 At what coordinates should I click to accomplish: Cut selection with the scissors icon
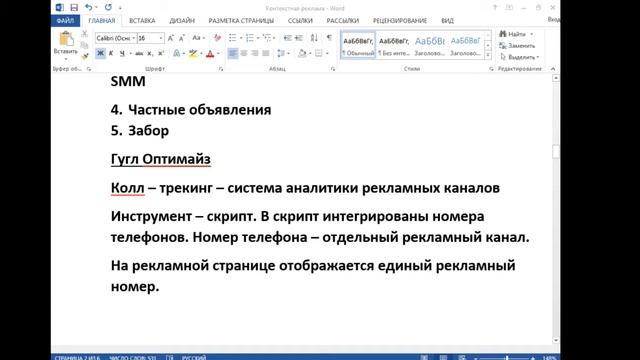click(84, 34)
